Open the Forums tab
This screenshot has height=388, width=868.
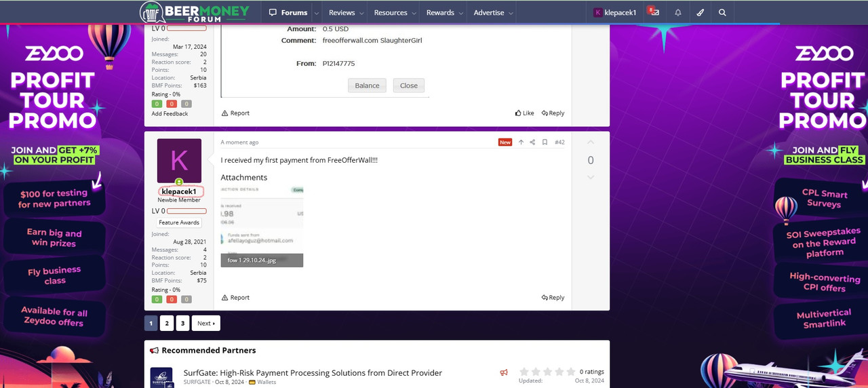pyautogui.click(x=289, y=12)
